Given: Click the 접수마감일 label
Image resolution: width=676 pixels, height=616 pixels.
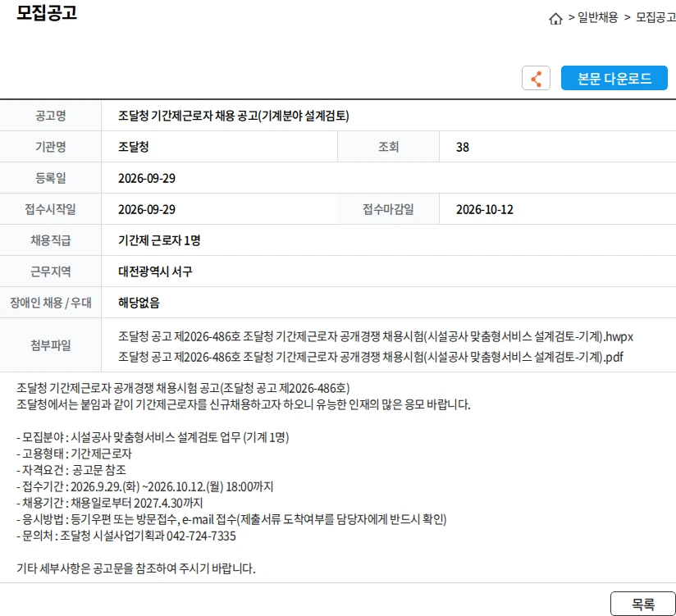Looking at the screenshot, I should (388, 209).
